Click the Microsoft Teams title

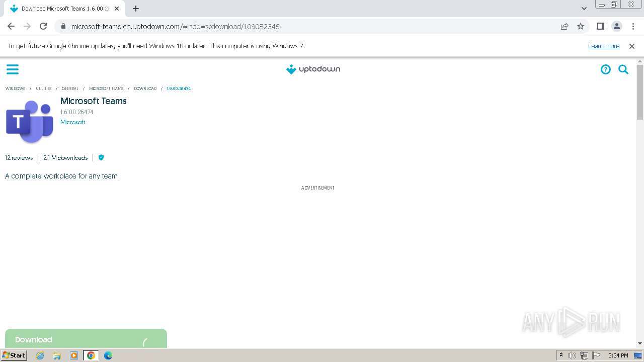click(x=94, y=101)
